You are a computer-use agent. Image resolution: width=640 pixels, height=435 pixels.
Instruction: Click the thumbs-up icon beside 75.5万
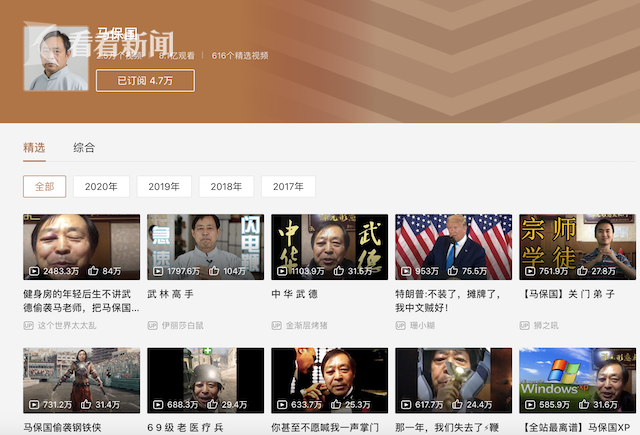coord(453,271)
